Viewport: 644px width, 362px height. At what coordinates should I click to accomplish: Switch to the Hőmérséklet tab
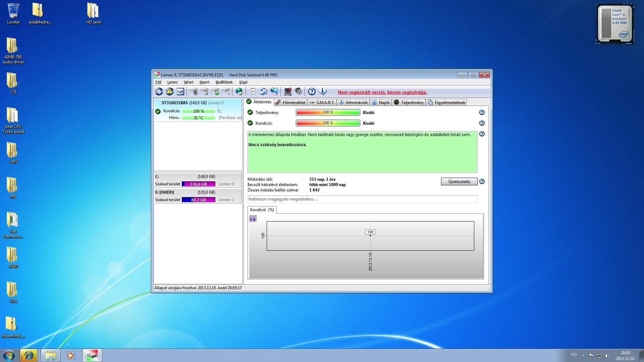click(x=290, y=103)
